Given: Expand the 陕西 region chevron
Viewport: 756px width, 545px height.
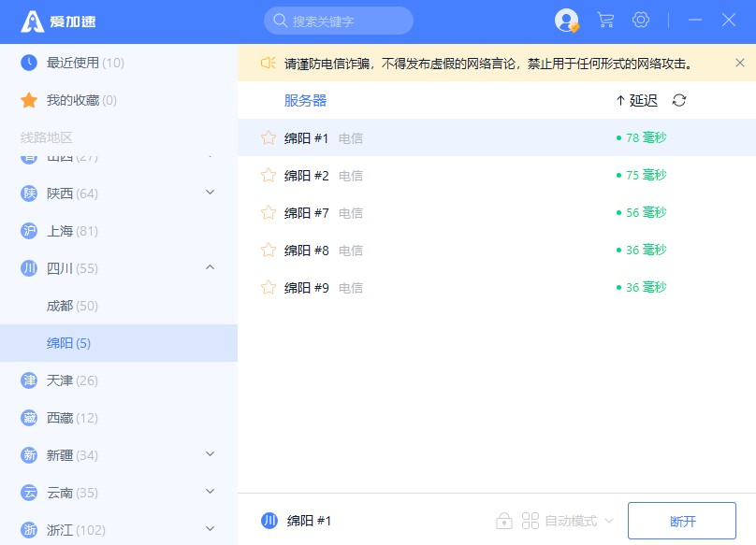Looking at the screenshot, I should pyautogui.click(x=210, y=194).
